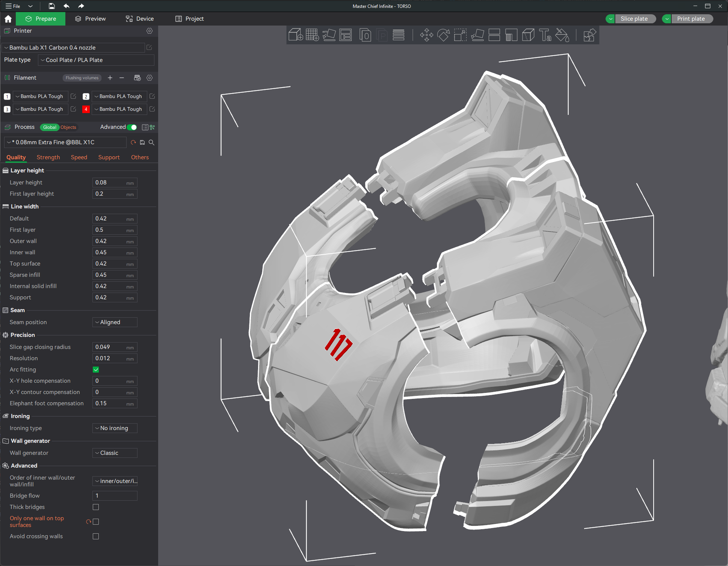728x566 pixels.
Task: Select the Move tool
Action: click(426, 35)
